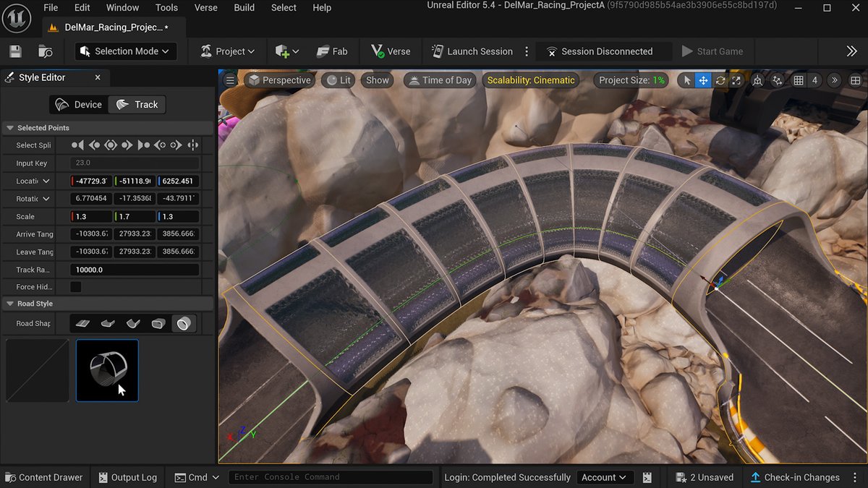
Task: Click select last spline point icon
Action: pyautogui.click(x=143, y=145)
